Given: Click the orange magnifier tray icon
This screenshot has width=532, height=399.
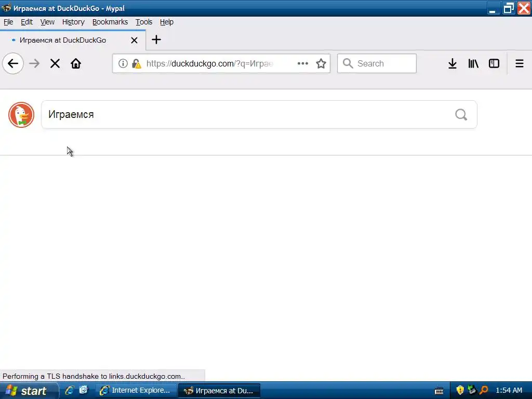Looking at the screenshot, I should pyautogui.click(x=484, y=390).
